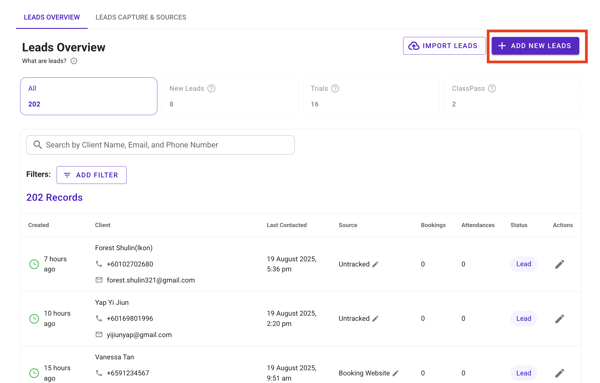Edit source pencil for Forest Shulin row

coord(375,264)
